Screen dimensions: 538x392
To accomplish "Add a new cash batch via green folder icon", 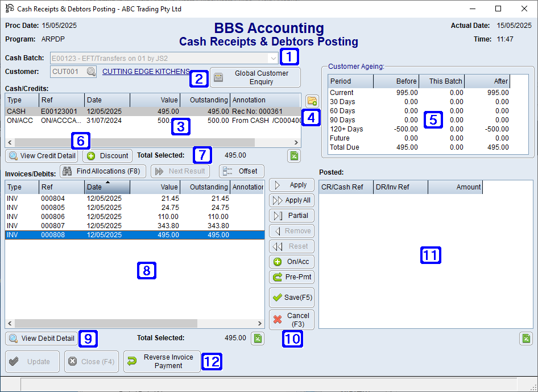I will (x=312, y=100).
